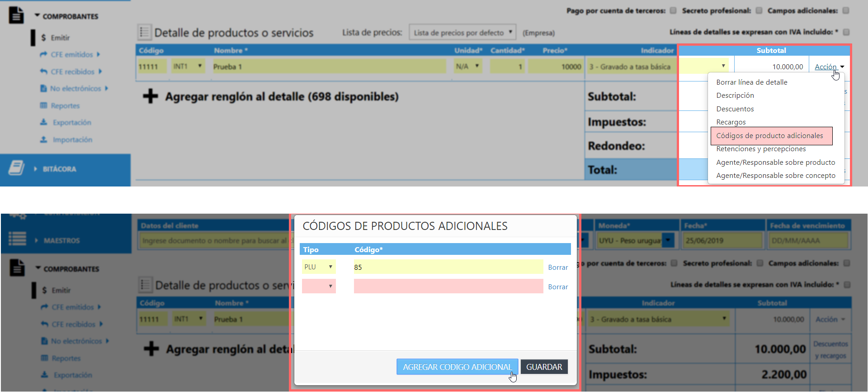Click the GUARDAR button
Image resolution: width=868 pixels, height=392 pixels.
point(544,367)
